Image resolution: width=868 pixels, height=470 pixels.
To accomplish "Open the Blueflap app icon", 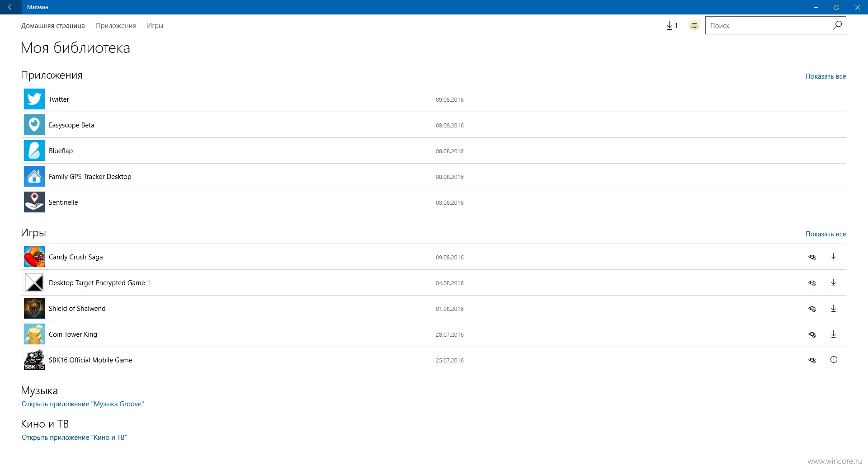I will 34,150.
